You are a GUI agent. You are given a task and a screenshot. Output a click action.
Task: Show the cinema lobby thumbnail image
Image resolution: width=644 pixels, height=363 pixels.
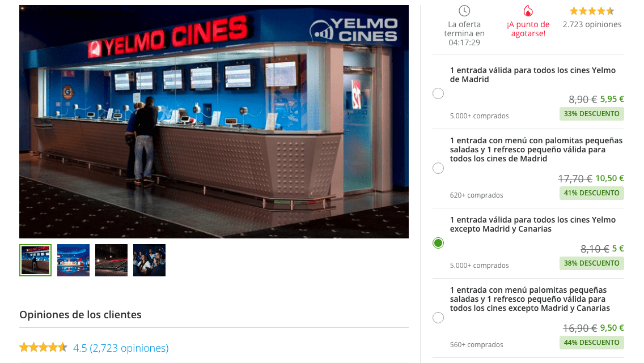coord(73,260)
